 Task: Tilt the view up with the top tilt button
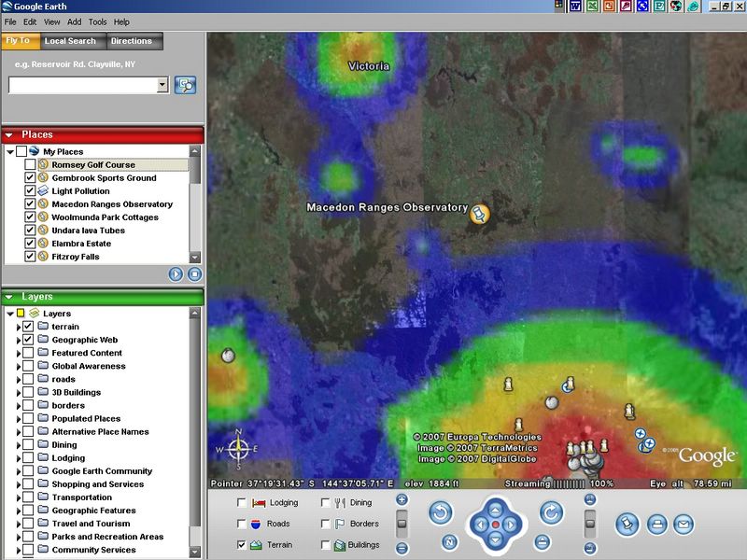[x=590, y=499]
